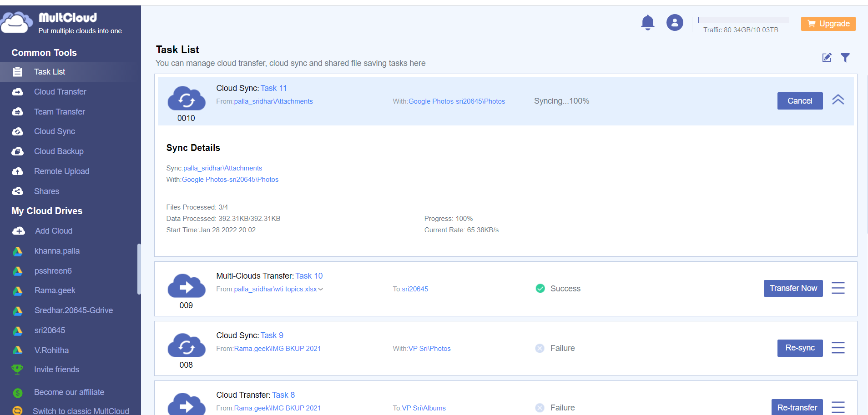Open the psshreen6 cloud drive
Screen dimensions: 868x415
53,271
